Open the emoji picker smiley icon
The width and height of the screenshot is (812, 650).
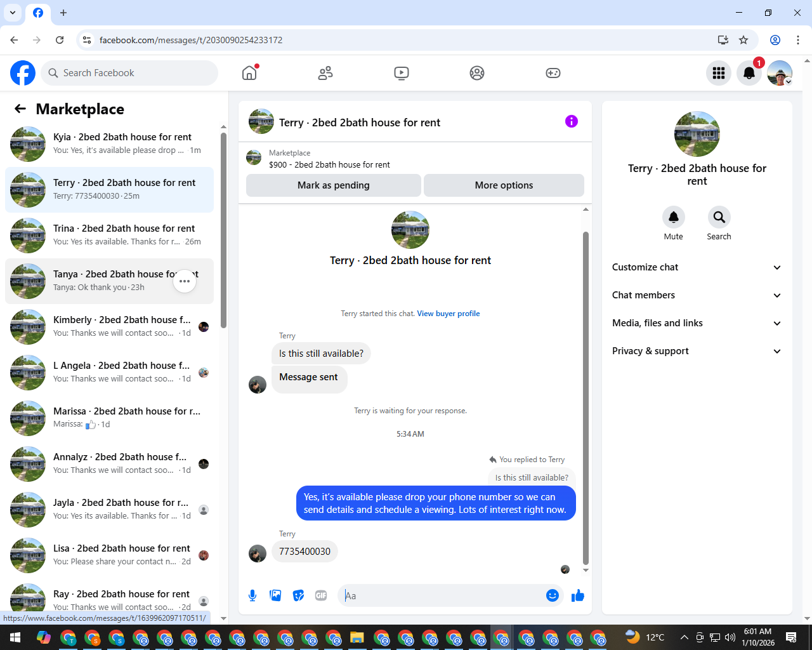553,595
